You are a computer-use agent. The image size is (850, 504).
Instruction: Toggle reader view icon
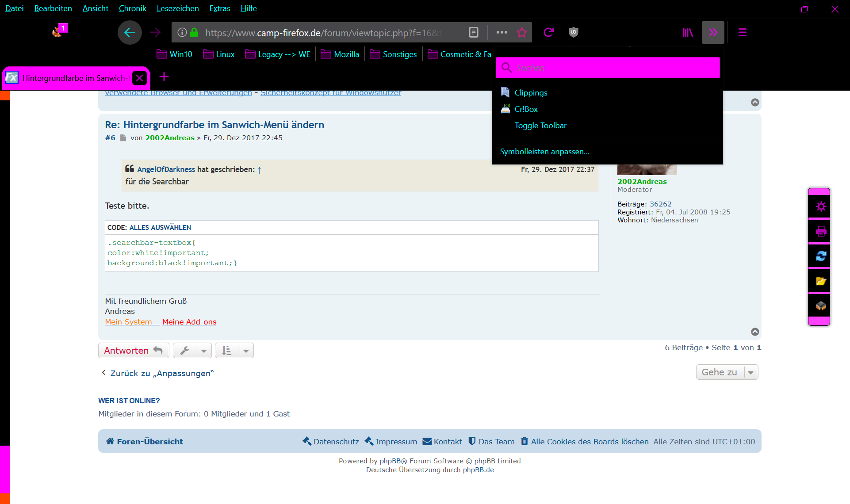click(473, 32)
